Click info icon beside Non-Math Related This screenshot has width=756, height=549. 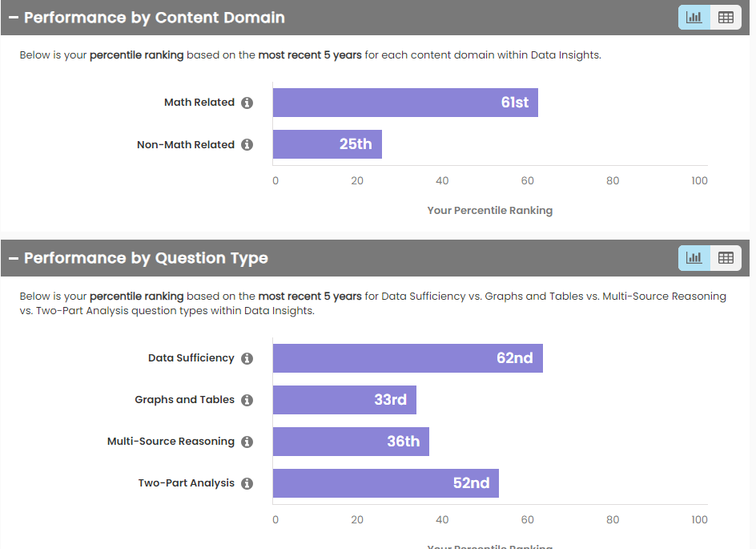[247, 145]
